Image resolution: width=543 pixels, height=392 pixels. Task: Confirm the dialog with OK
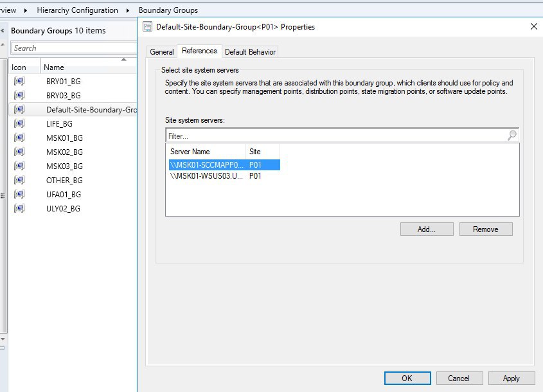click(407, 378)
